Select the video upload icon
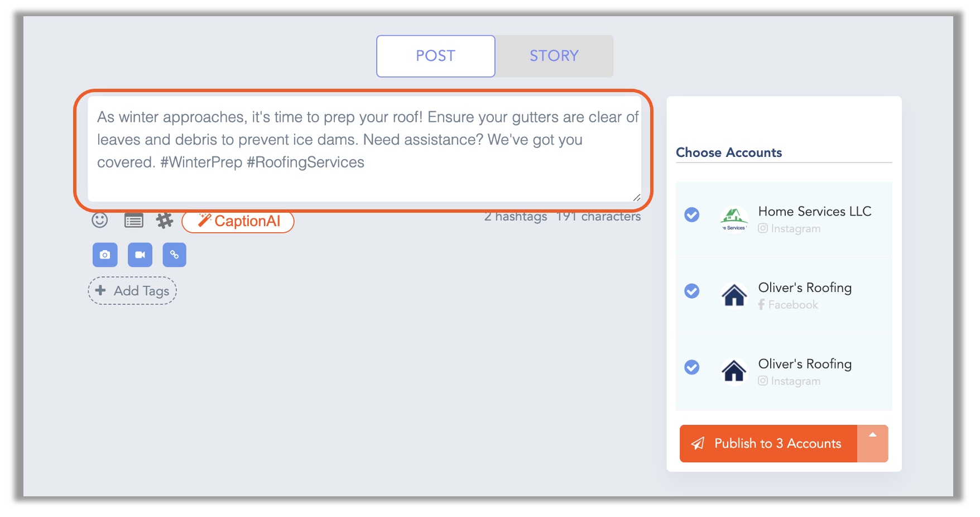This screenshot has width=980, height=517. coord(140,255)
